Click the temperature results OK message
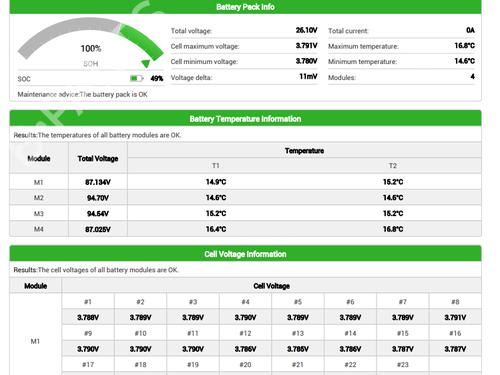500x375 pixels. pos(97,135)
